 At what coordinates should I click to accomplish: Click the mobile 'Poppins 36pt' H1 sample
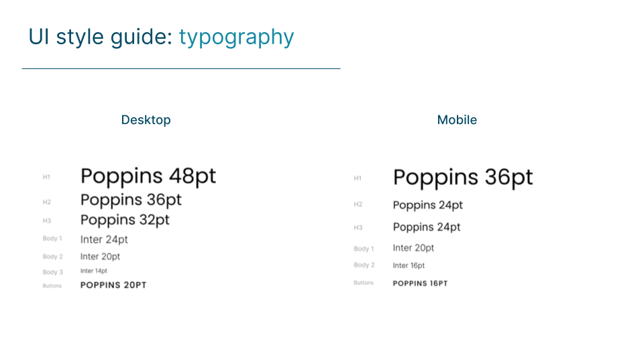coord(463,178)
